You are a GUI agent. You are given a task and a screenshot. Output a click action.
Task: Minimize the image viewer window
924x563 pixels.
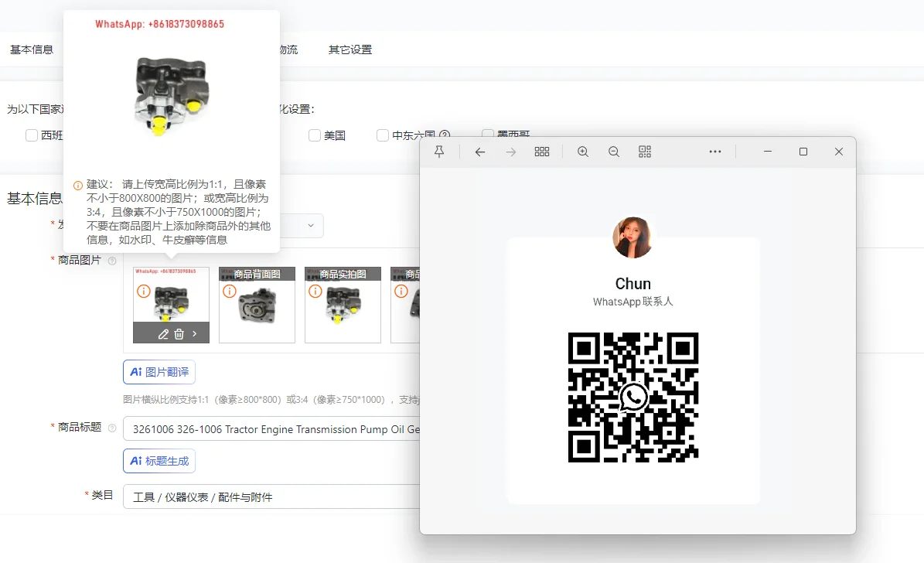767,152
